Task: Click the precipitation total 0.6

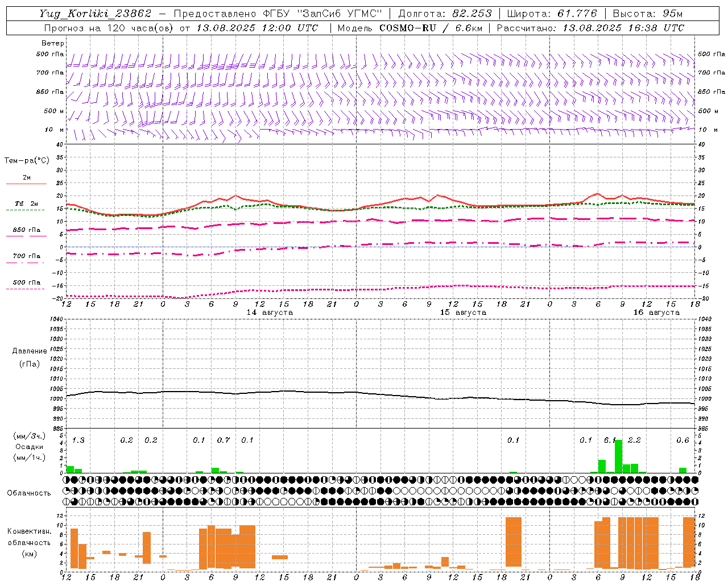Action: 682,440
